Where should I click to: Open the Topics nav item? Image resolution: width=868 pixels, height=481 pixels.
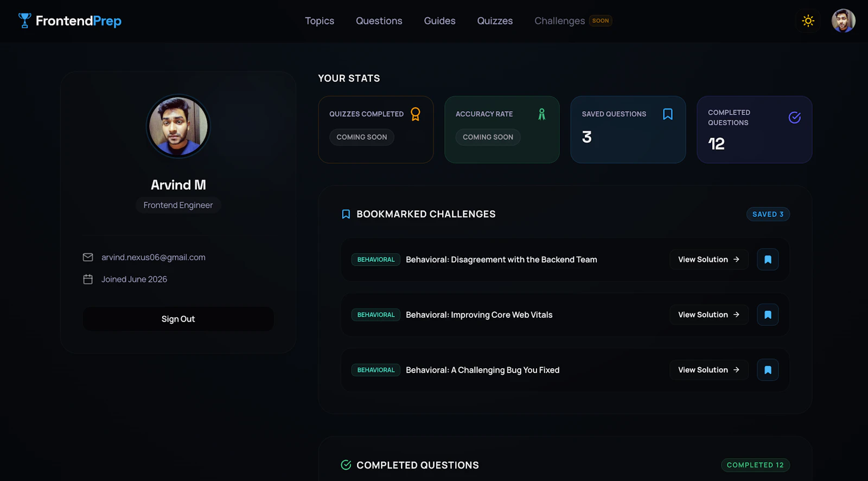[x=320, y=21]
